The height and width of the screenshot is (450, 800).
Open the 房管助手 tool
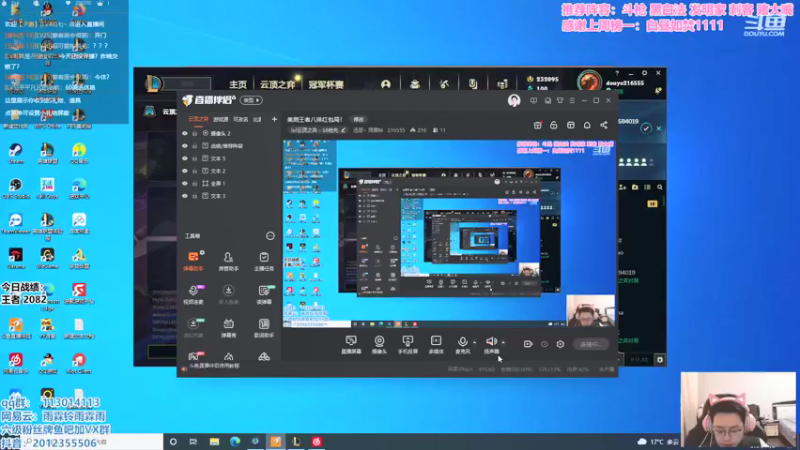(x=228, y=260)
